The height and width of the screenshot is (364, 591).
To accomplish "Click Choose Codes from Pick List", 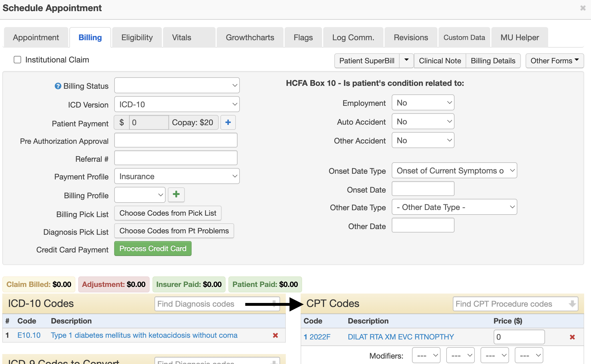I will click(168, 213).
